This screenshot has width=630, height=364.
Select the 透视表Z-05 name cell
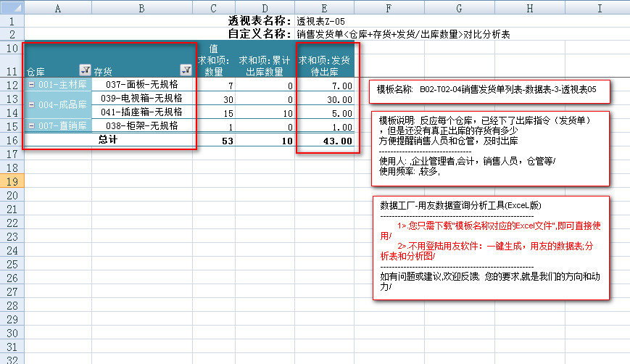326,21
